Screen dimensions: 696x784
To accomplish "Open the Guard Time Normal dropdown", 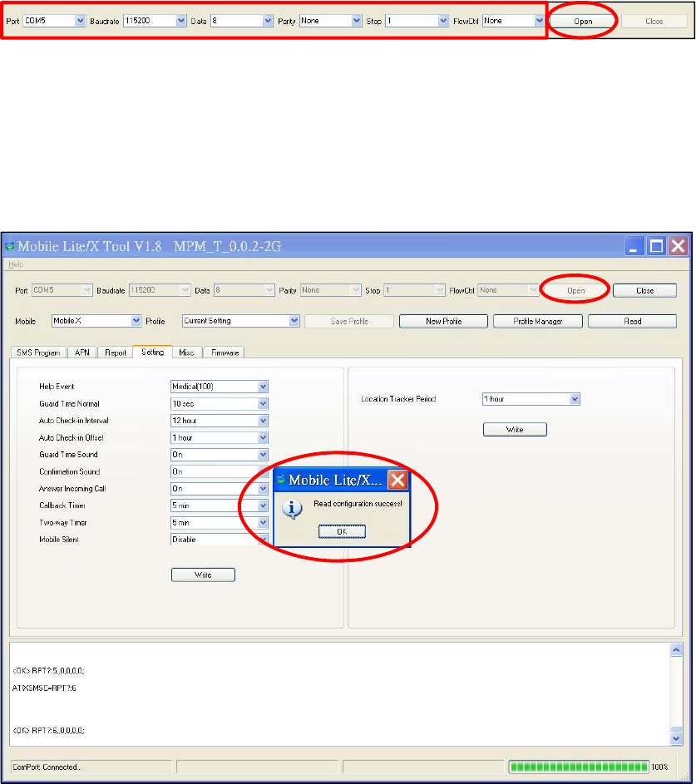I will click(220, 403).
